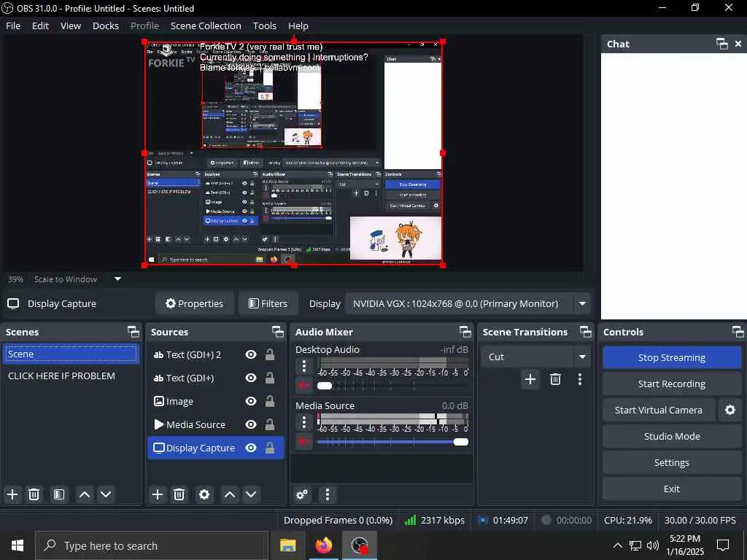Open OBS Settings from Controls
The width and height of the screenshot is (747, 560).
pos(672,462)
